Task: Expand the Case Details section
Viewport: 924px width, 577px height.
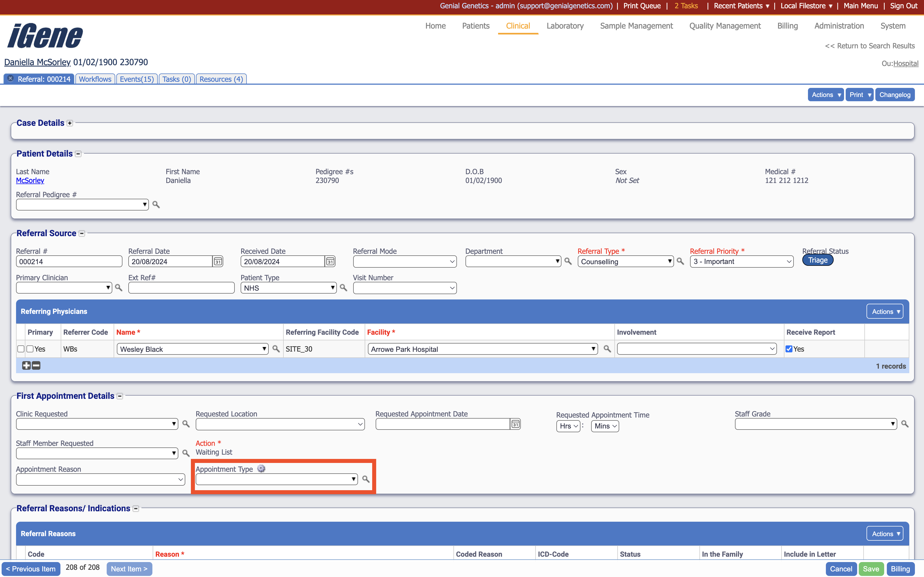Action: click(70, 123)
